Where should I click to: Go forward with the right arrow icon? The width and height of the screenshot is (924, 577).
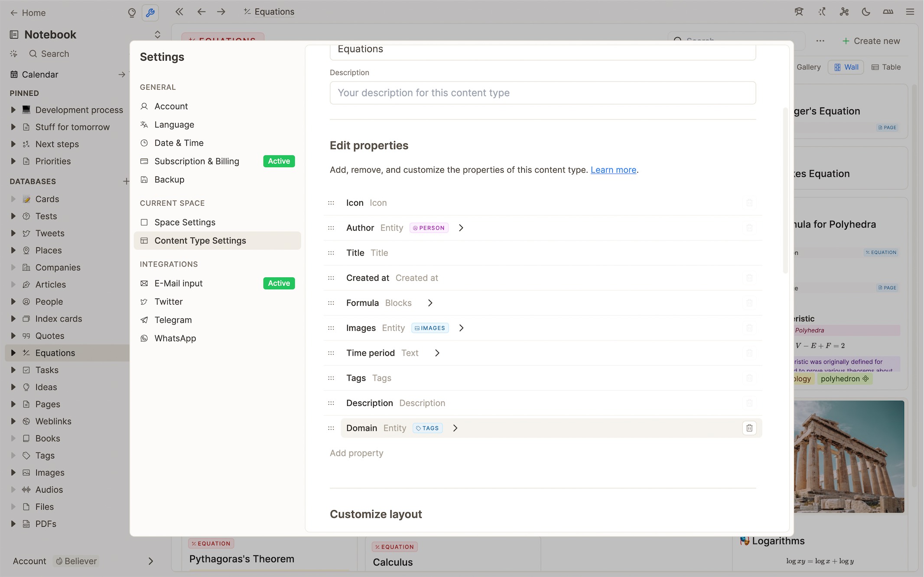pyautogui.click(x=221, y=12)
